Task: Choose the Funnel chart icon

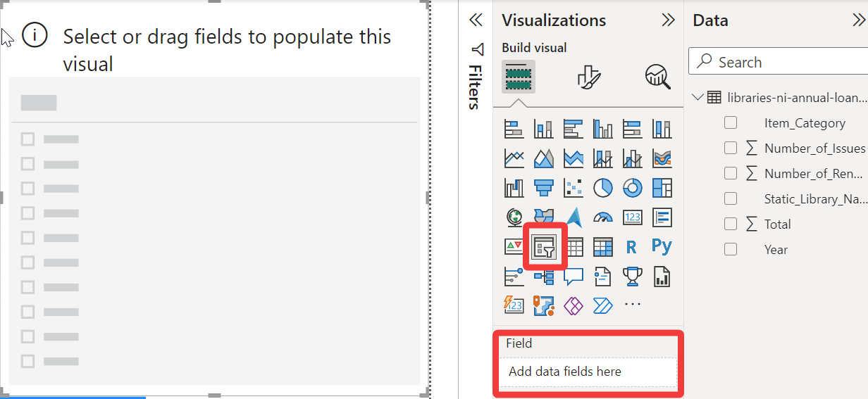Action: click(x=543, y=188)
